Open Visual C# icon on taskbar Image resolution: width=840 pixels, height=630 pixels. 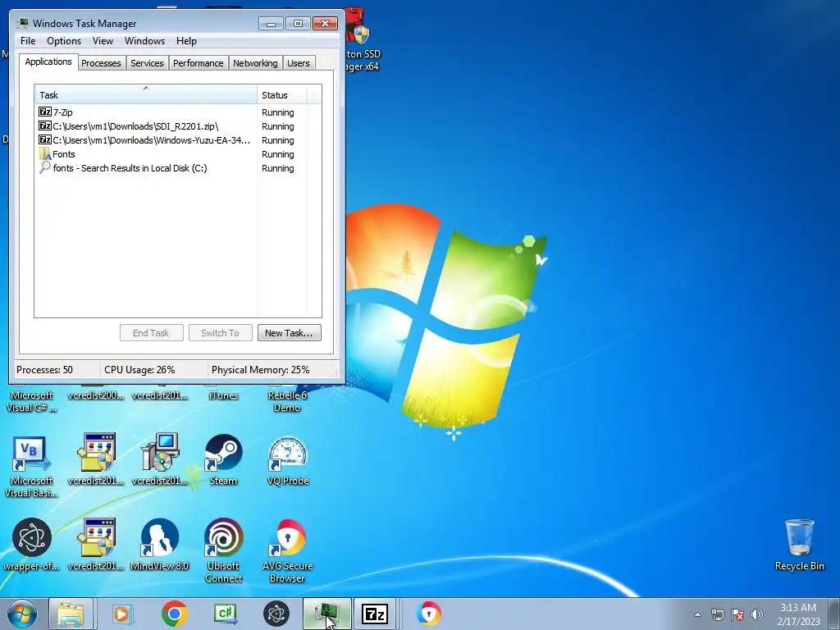[x=225, y=614]
